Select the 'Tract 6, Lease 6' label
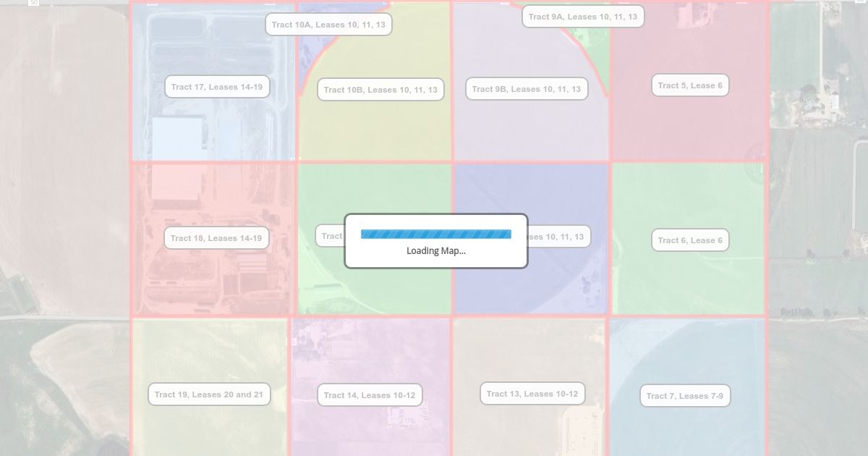868x456 pixels. 690,240
